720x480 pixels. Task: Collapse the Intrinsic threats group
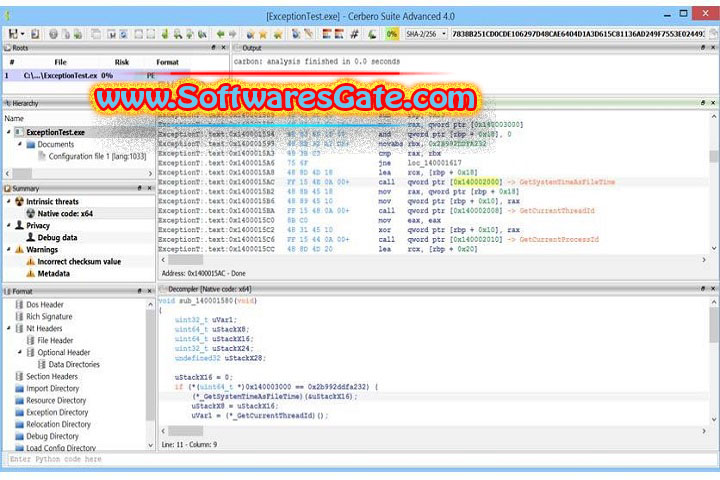point(9,201)
